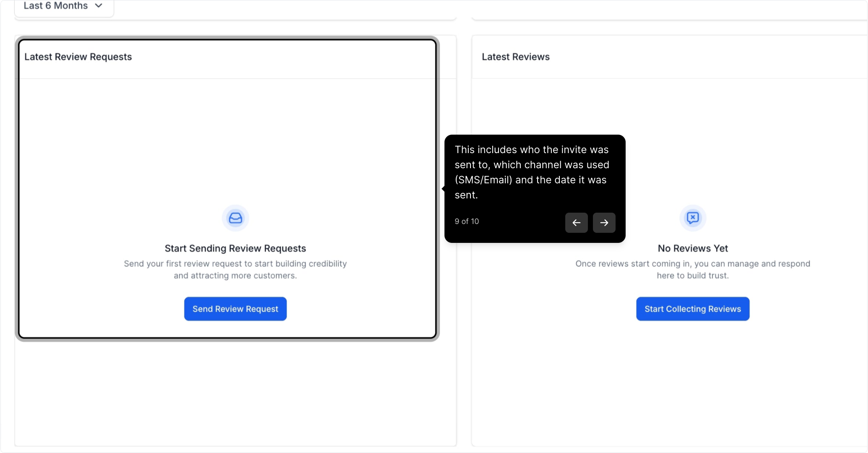Image resolution: width=868 pixels, height=453 pixels.
Task: Click 'Send your first review request' description
Action: coord(235,270)
